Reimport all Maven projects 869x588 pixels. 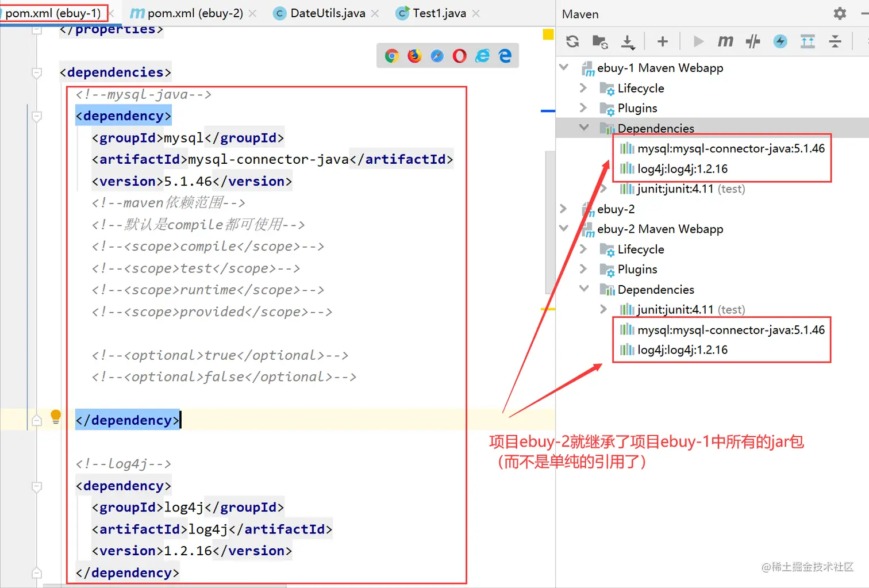[572, 41]
